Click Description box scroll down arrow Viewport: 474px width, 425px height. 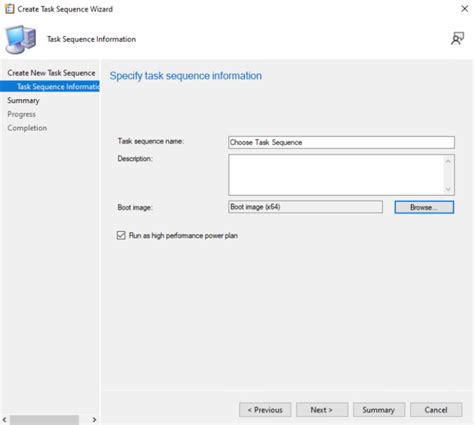pos(448,189)
